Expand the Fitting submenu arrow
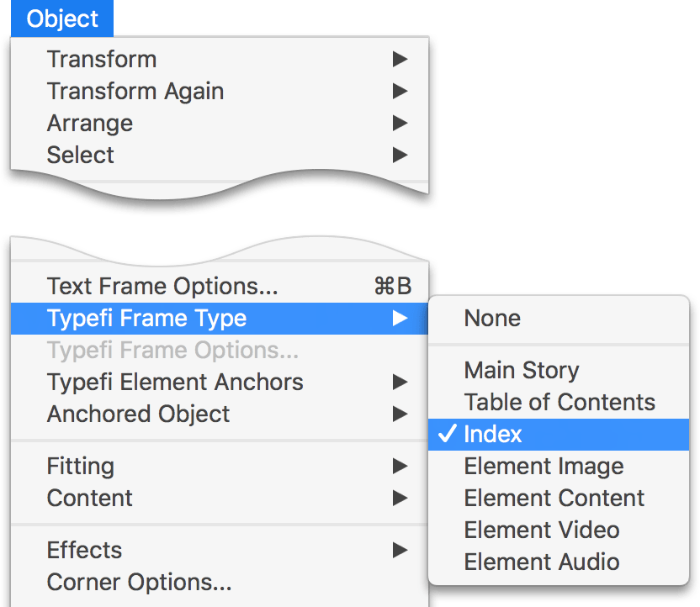Viewport: 700px width, 607px height. click(x=400, y=466)
